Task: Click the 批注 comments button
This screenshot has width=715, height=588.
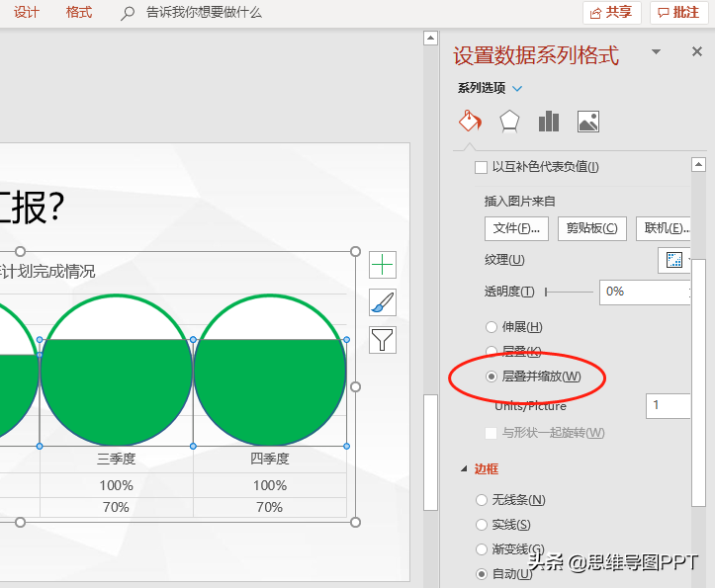Action: pos(679,12)
